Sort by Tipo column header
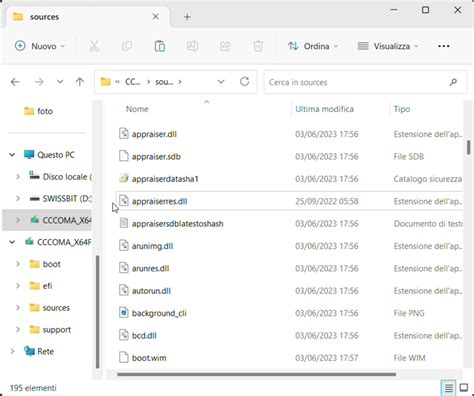This screenshot has height=396, width=474. pos(402,109)
